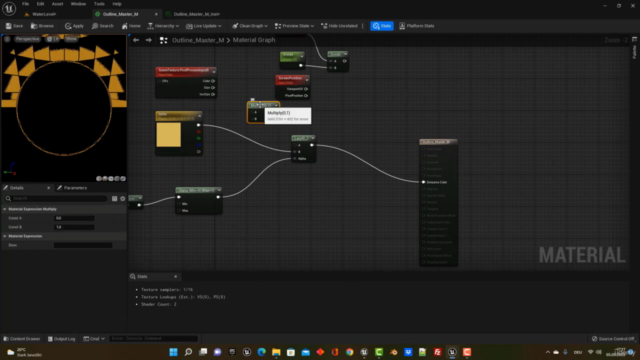640x360 pixels.
Task: Open the Content Drawer
Action: pos(22,339)
